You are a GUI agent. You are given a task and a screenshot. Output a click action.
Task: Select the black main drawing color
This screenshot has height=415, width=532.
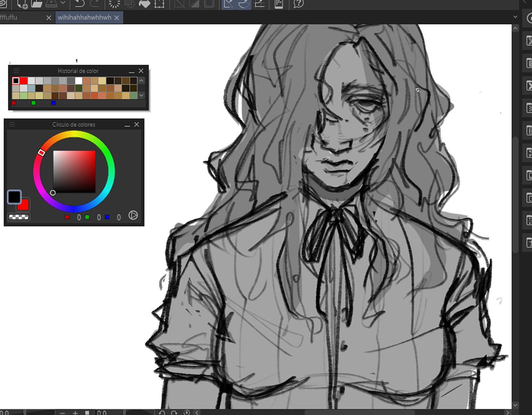tap(14, 197)
